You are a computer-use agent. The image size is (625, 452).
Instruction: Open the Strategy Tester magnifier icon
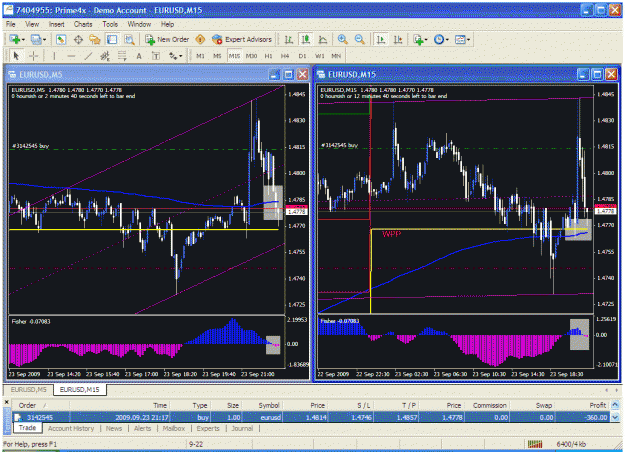[129, 39]
